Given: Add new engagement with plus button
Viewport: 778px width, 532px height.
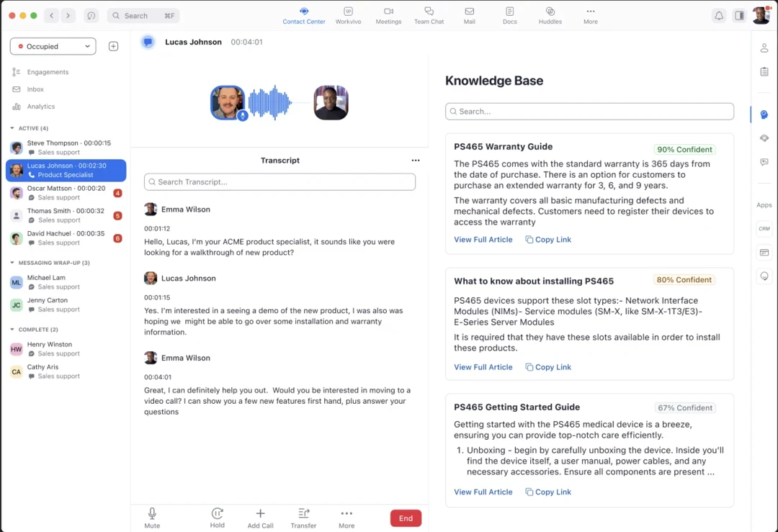Looking at the screenshot, I should 113,46.
